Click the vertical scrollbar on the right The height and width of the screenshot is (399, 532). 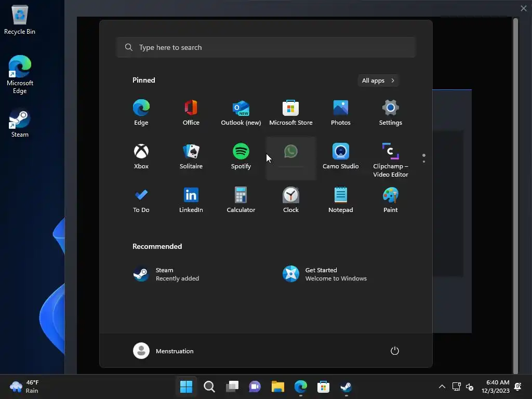click(x=515, y=195)
